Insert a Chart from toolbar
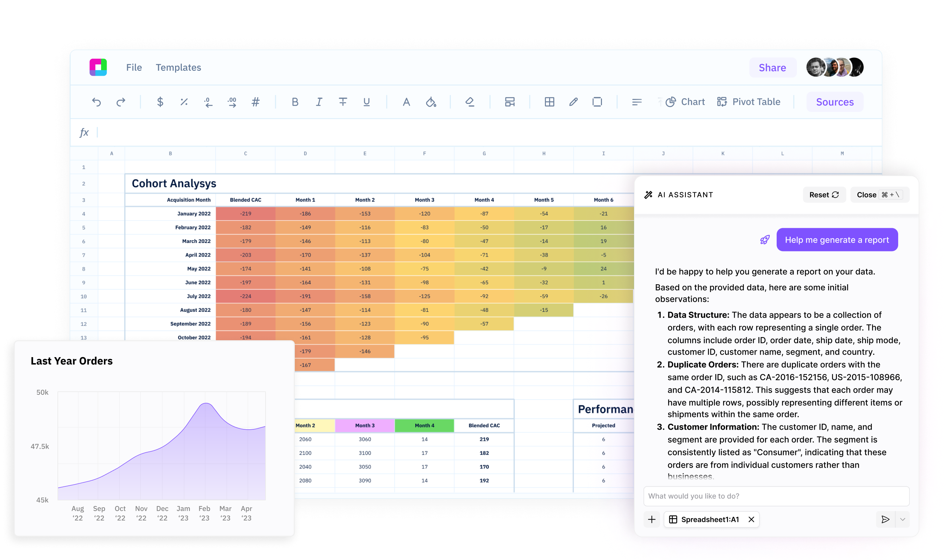951x560 pixels. pyautogui.click(x=685, y=102)
